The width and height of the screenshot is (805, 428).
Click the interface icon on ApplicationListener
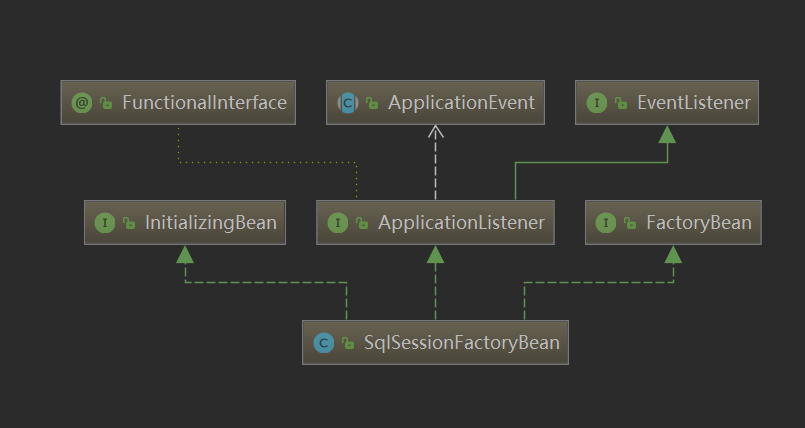(337, 223)
